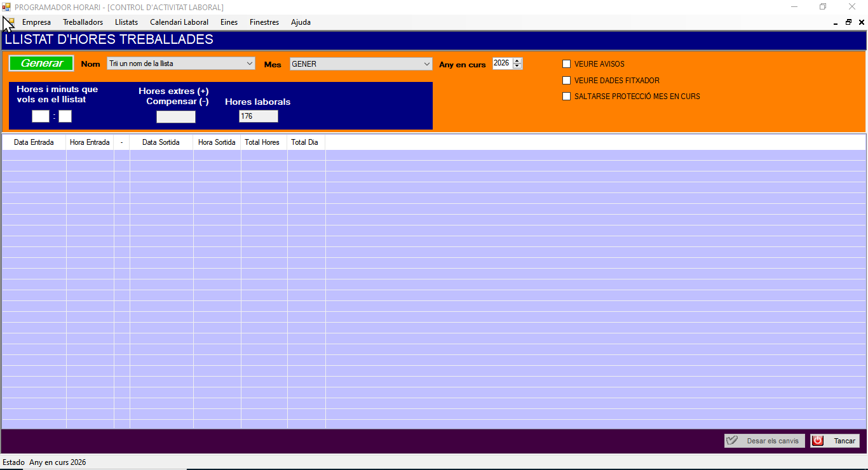This screenshot has height=470, width=868.
Task: Click the hours input box
Action: pos(40,116)
